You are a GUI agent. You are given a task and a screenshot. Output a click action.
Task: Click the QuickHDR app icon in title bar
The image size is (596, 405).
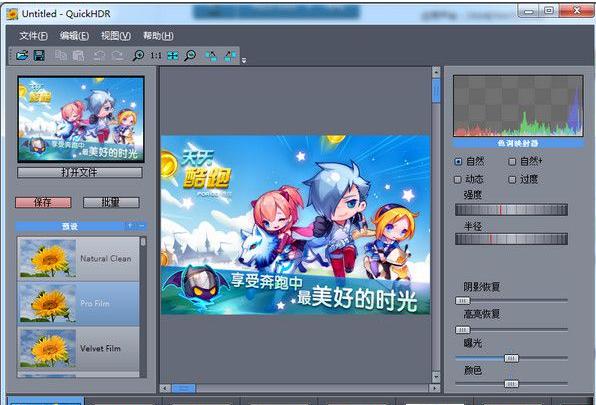[x=12, y=14]
